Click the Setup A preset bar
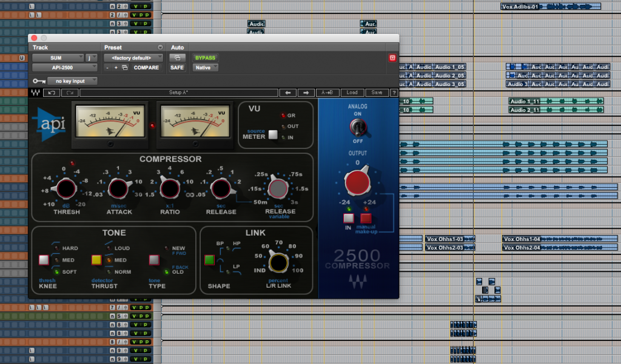The width and height of the screenshot is (621, 364). coord(178,92)
